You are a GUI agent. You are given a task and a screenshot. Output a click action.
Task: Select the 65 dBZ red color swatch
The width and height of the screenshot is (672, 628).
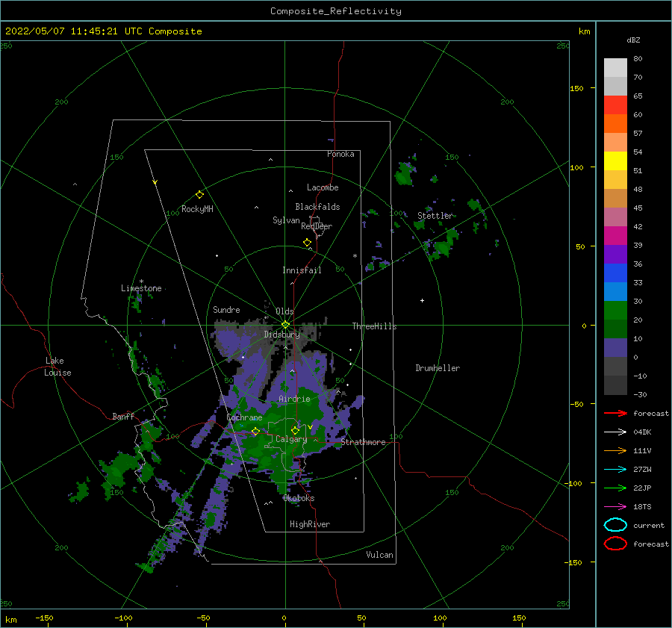615,105
